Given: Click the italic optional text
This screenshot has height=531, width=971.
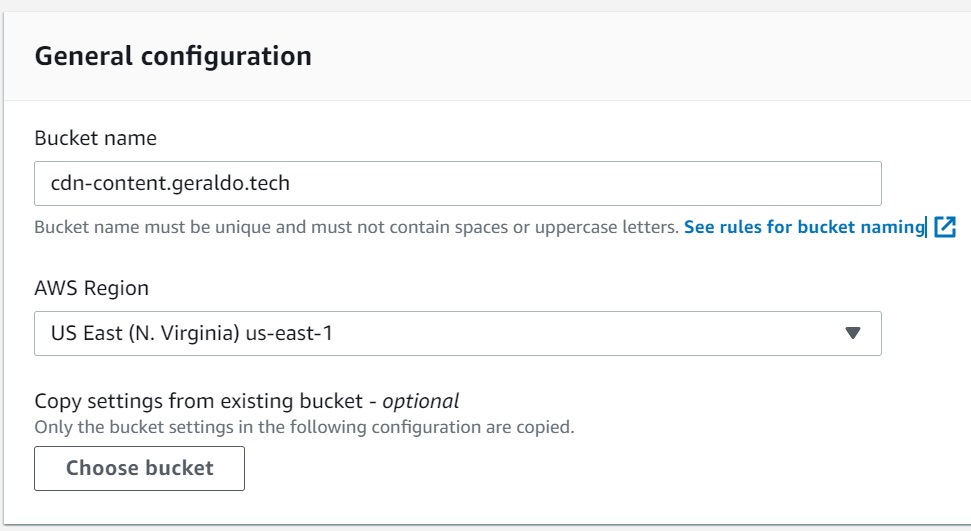Looking at the screenshot, I should click(420, 402).
